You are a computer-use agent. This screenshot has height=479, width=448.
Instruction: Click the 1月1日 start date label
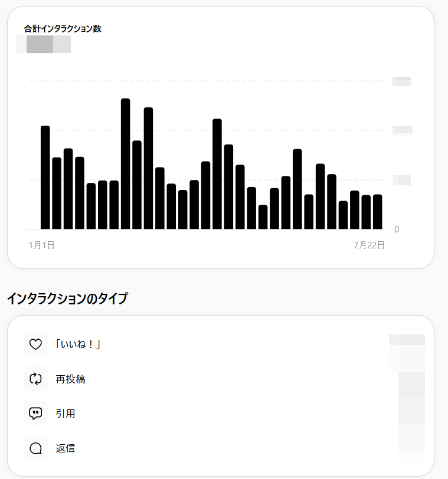[41, 245]
